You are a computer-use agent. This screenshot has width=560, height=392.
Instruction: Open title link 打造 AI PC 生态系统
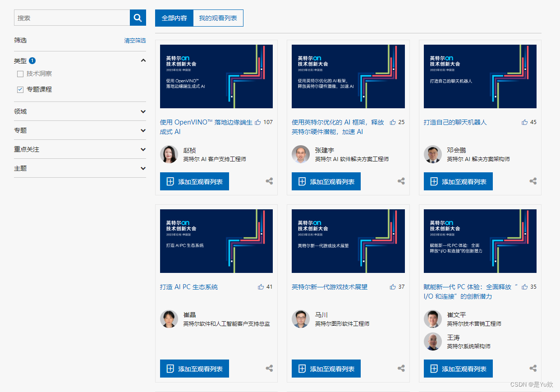[189, 287]
